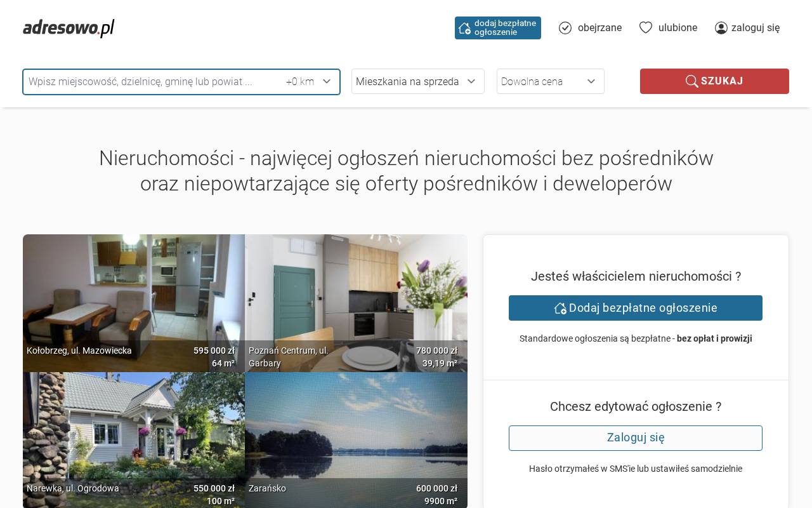Click the house icon in header ad button

coord(464,28)
